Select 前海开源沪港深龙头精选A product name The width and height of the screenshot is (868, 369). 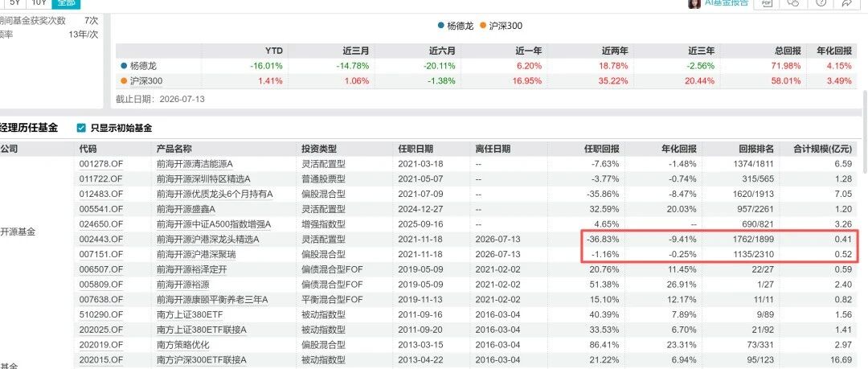click(x=208, y=240)
